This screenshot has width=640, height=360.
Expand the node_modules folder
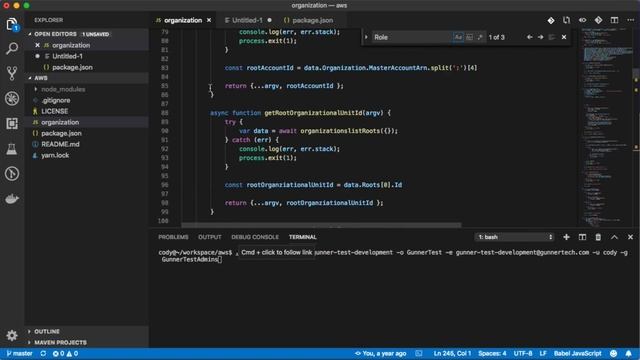coord(63,89)
